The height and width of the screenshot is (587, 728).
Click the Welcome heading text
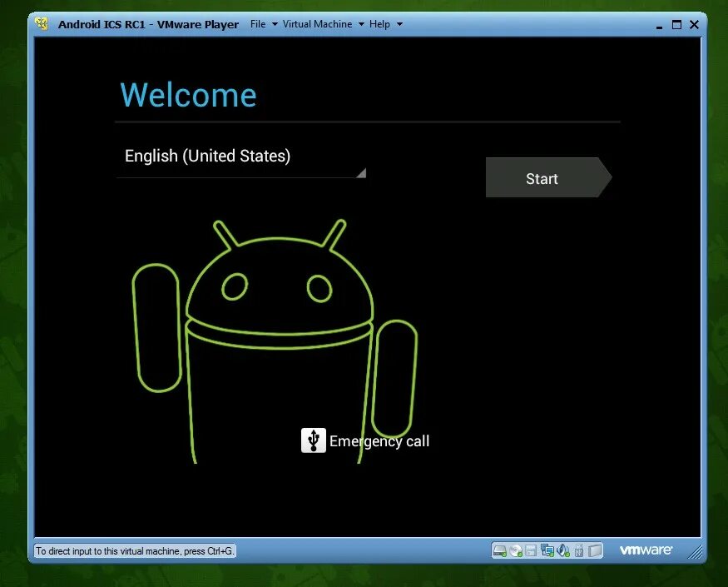coord(188,95)
